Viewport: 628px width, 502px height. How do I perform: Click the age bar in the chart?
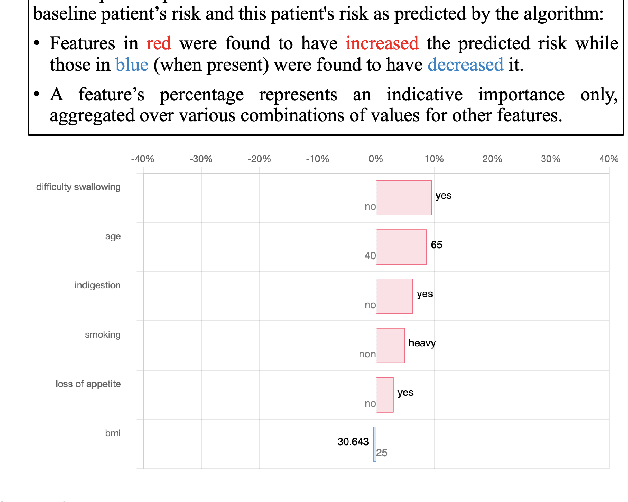[401, 247]
